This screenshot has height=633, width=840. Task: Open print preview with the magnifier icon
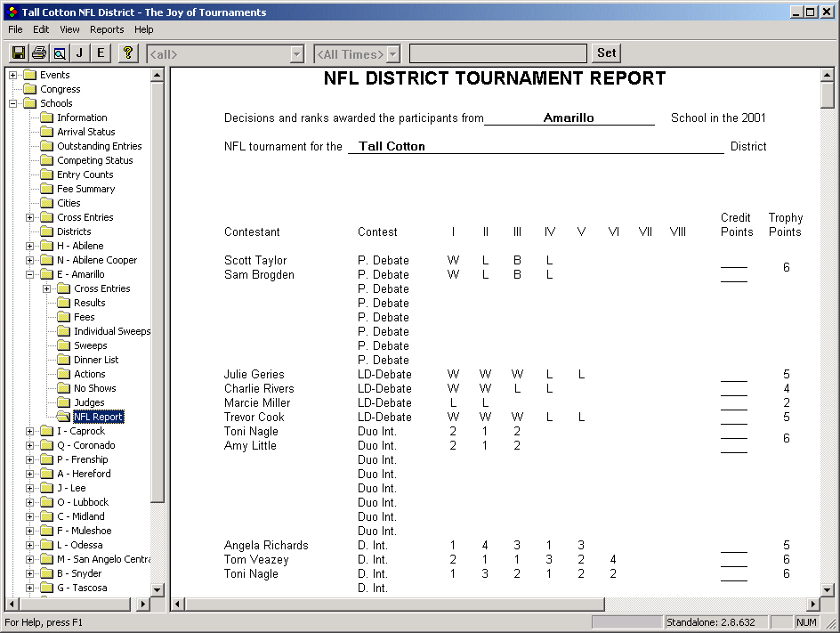[59, 53]
